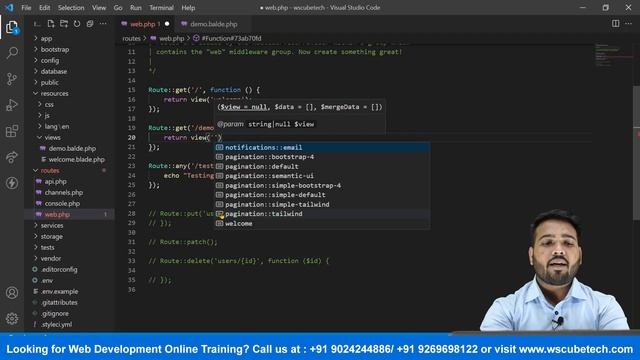Open the Terminal menu
Screen dimensions: 640x360
(161, 8)
